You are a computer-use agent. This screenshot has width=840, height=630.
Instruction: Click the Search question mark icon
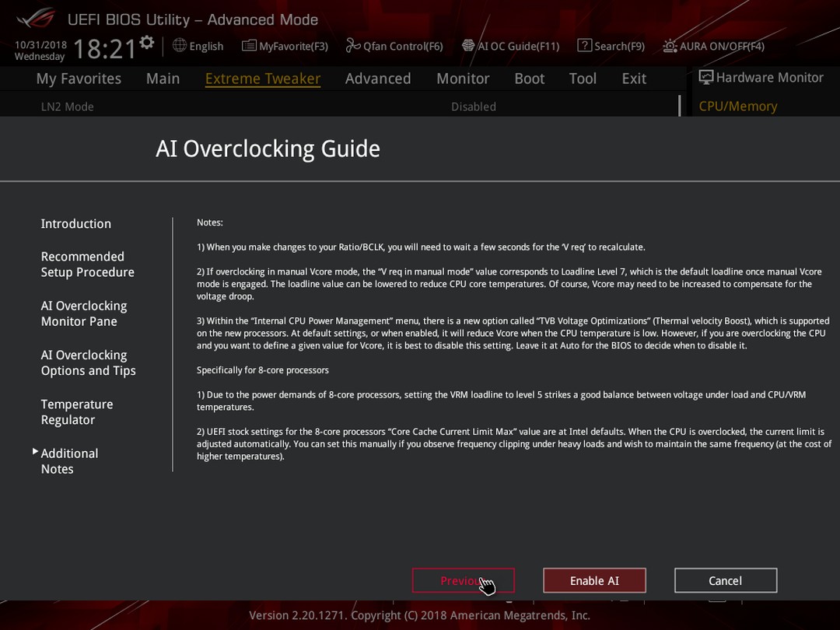tap(584, 46)
